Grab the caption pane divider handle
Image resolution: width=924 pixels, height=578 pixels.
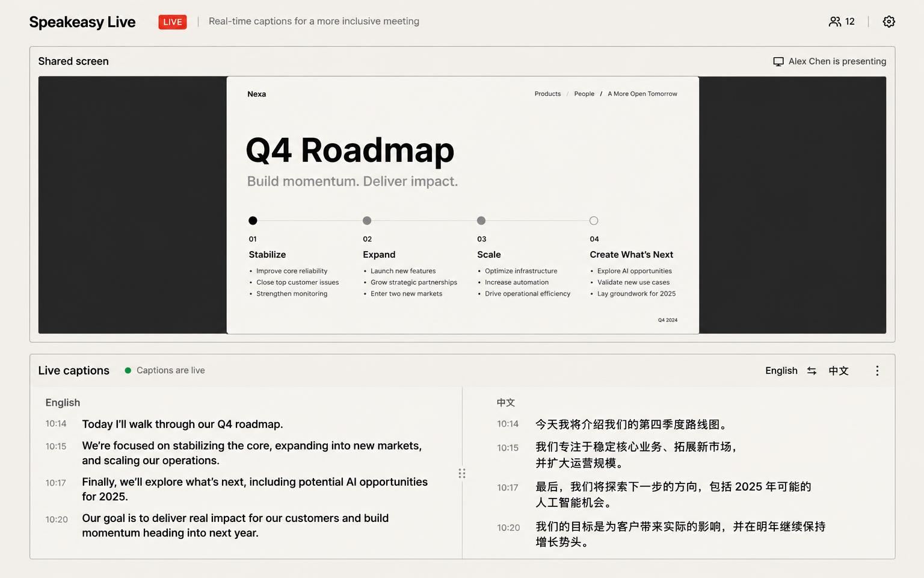[x=462, y=473]
